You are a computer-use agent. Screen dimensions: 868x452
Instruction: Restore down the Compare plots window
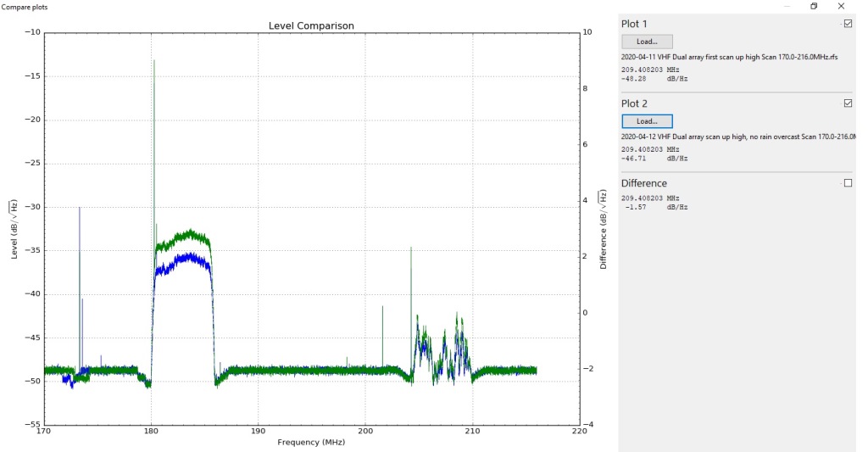tap(814, 6)
